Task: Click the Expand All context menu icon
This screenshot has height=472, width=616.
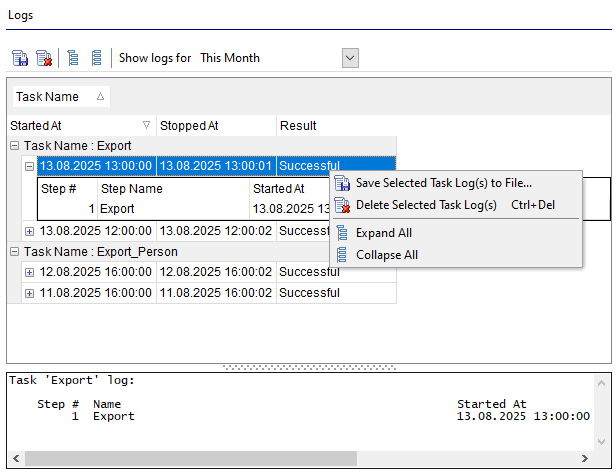Action: pyautogui.click(x=342, y=233)
